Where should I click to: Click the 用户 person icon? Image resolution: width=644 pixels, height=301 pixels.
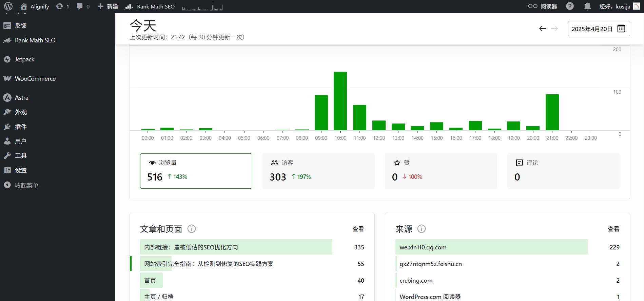click(7, 141)
